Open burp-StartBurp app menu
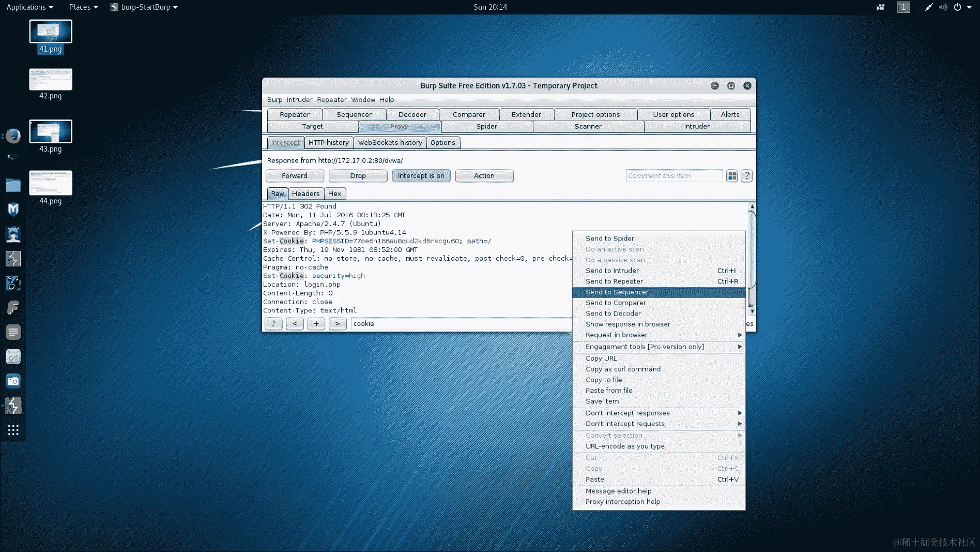 click(x=144, y=7)
